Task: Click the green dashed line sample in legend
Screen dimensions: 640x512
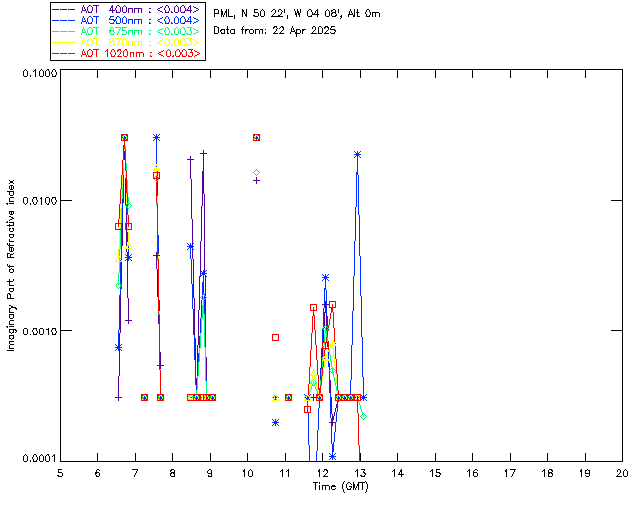Action: pyautogui.click(x=64, y=31)
